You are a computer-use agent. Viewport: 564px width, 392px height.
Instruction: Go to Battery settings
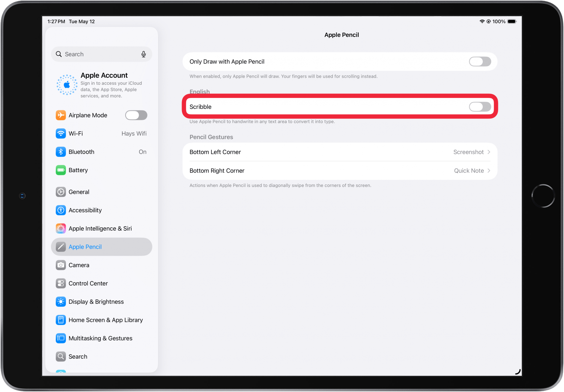pos(101,170)
